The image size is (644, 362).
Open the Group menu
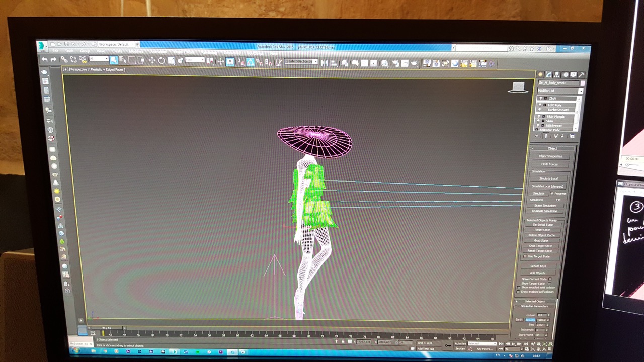[85, 51]
